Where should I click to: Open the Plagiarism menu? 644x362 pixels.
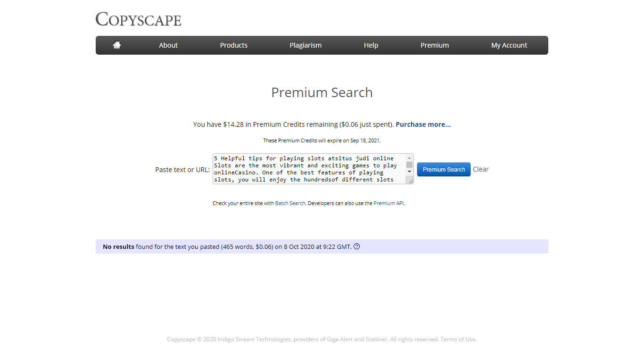(x=305, y=45)
